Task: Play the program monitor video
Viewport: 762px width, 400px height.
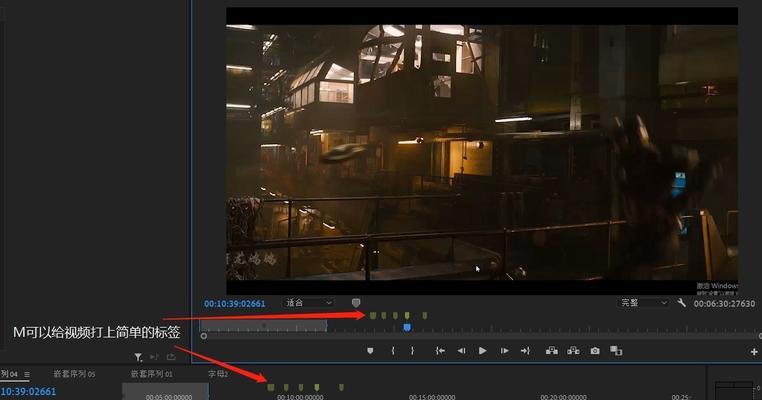Action: point(482,350)
